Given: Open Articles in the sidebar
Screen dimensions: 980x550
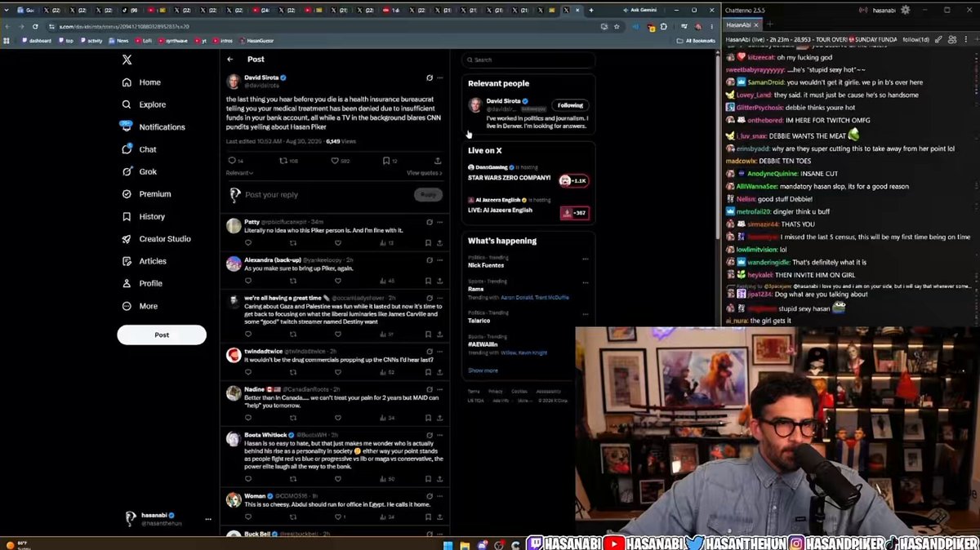Looking at the screenshot, I should click(144, 261).
